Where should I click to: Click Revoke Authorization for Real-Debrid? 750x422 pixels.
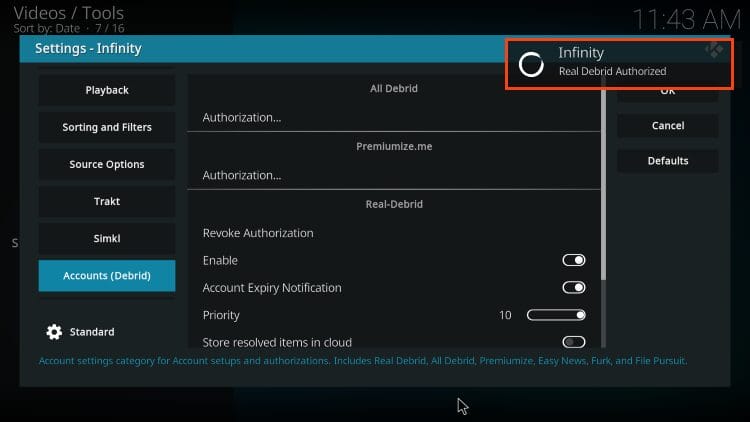(x=393, y=233)
